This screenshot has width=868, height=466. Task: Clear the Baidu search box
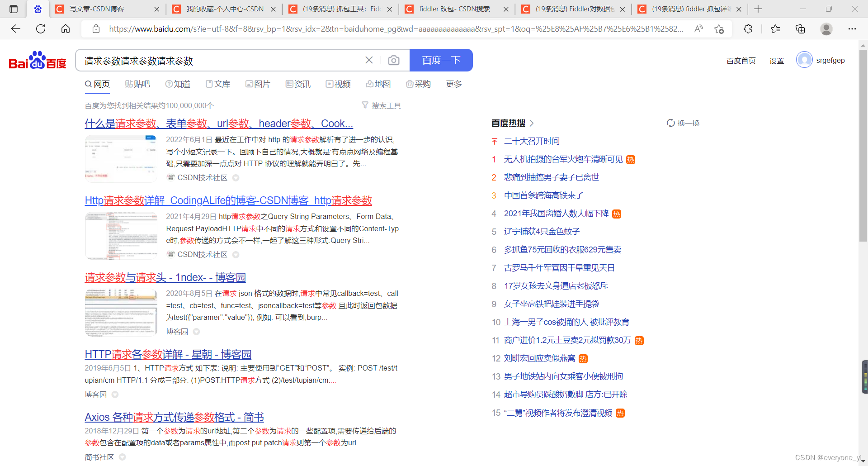pyautogui.click(x=369, y=60)
